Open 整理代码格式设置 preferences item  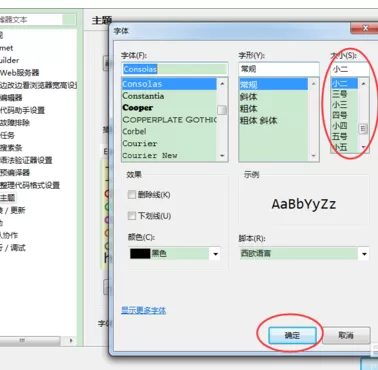coord(30,185)
